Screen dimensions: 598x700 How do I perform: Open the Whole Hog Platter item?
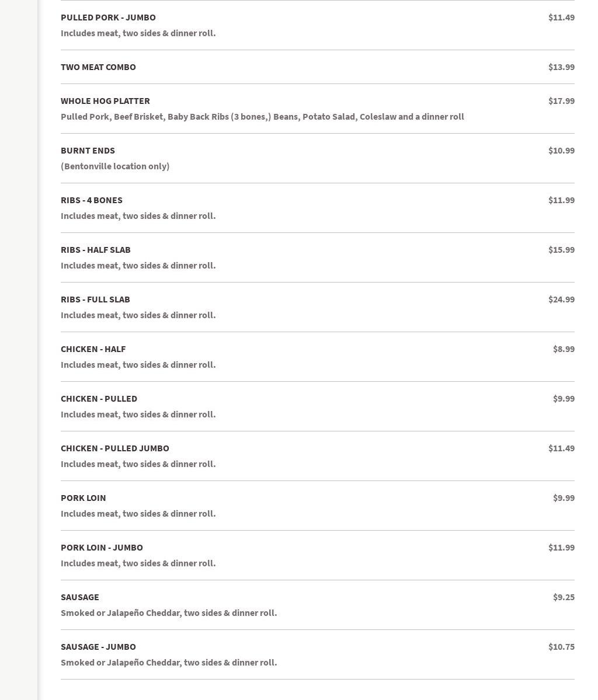(x=105, y=101)
